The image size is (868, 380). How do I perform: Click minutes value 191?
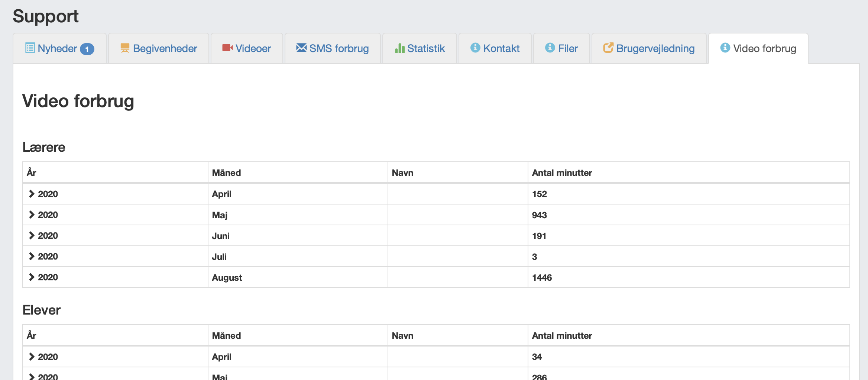click(539, 236)
